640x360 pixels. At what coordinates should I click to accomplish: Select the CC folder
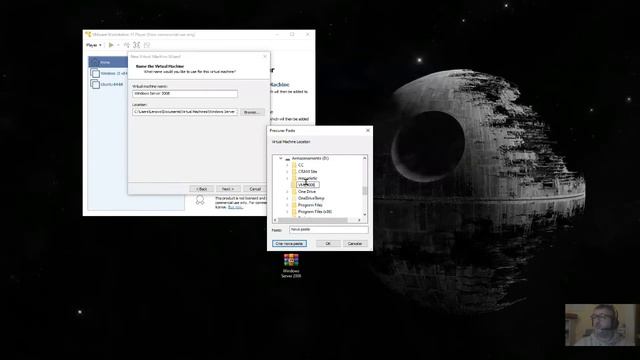tap(301, 165)
